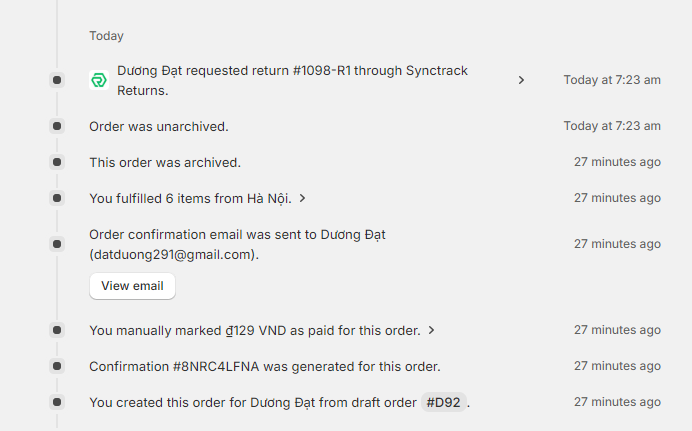The height and width of the screenshot is (431, 692).
Task: Click the timeline bullet for the draft order creation event
Action: click(57, 402)
